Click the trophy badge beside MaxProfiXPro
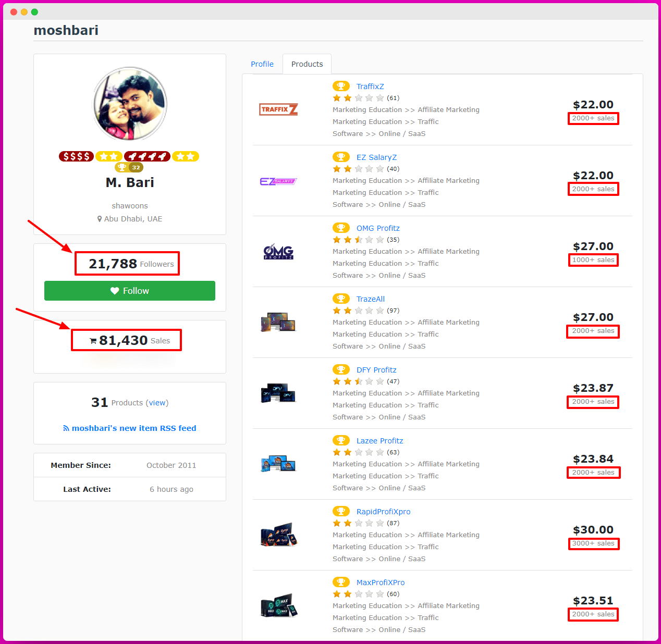This screenshot has width=661, height=644. click(341, 582)
